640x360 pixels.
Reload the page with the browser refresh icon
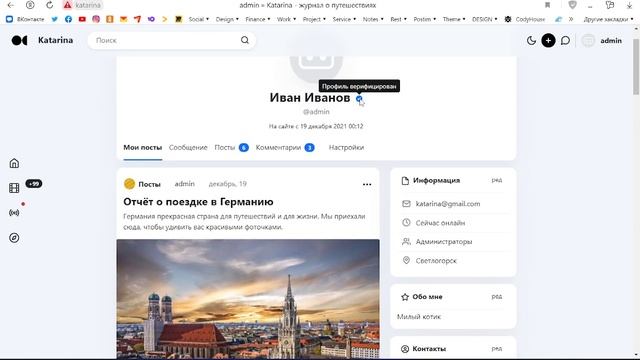[x=49, y=5]
